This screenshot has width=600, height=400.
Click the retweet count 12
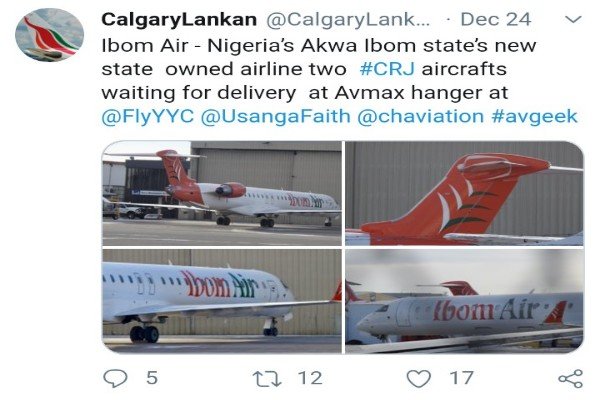[310, 378]
